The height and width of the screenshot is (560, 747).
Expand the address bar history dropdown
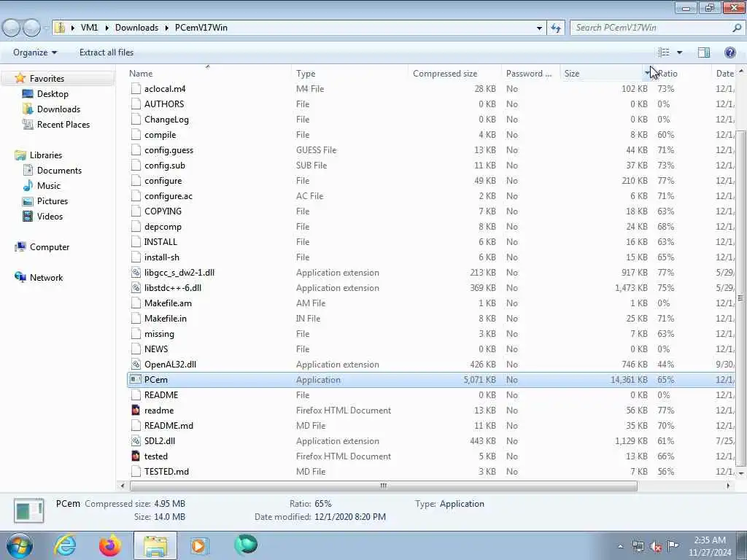pyautogui.click(x=539, y=28)
